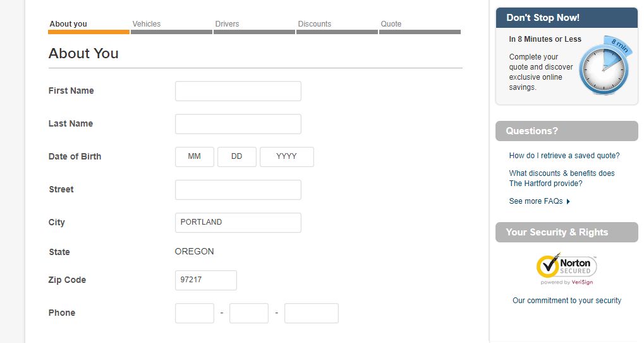This screenshot has height=343, width=644.
Task: Focus the Last Name text box
Action: pyautogui.click(x=238, y=124)
